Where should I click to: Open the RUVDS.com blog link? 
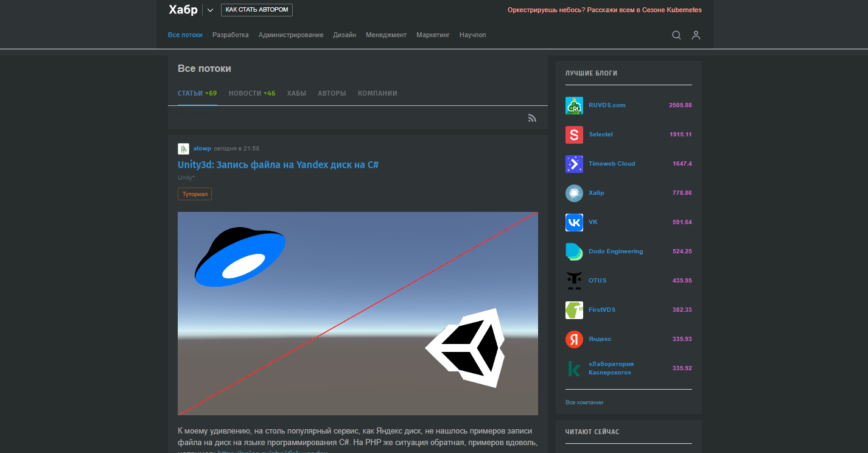coord(607,105)
